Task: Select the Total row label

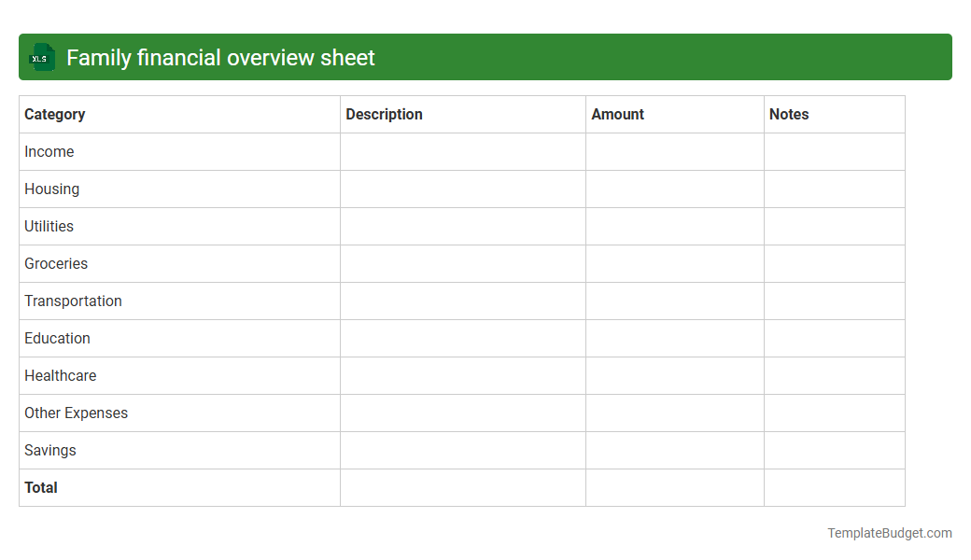Action: pos(40,487)
